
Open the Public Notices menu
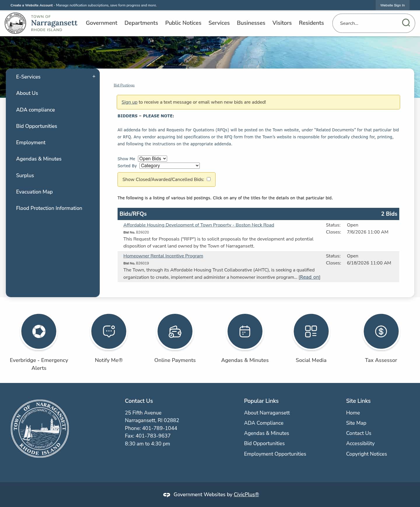point(183,23)
